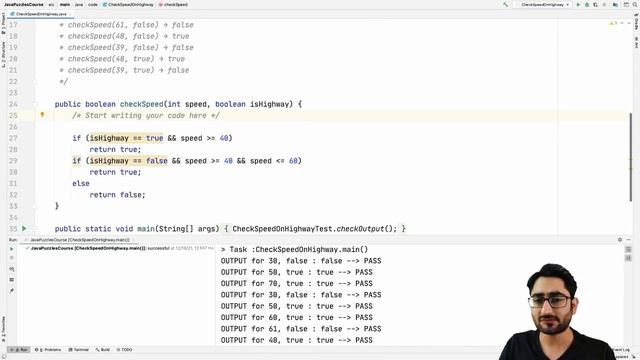Screen dimensions: 640x360
Task: Click the green run gutter arrow at line 35
Action: point(24,229)
